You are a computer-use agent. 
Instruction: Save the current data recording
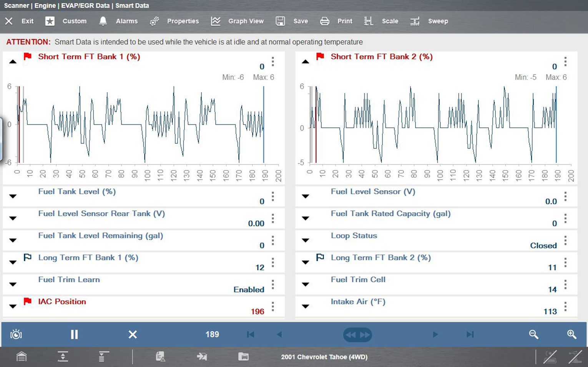[280, 21]
